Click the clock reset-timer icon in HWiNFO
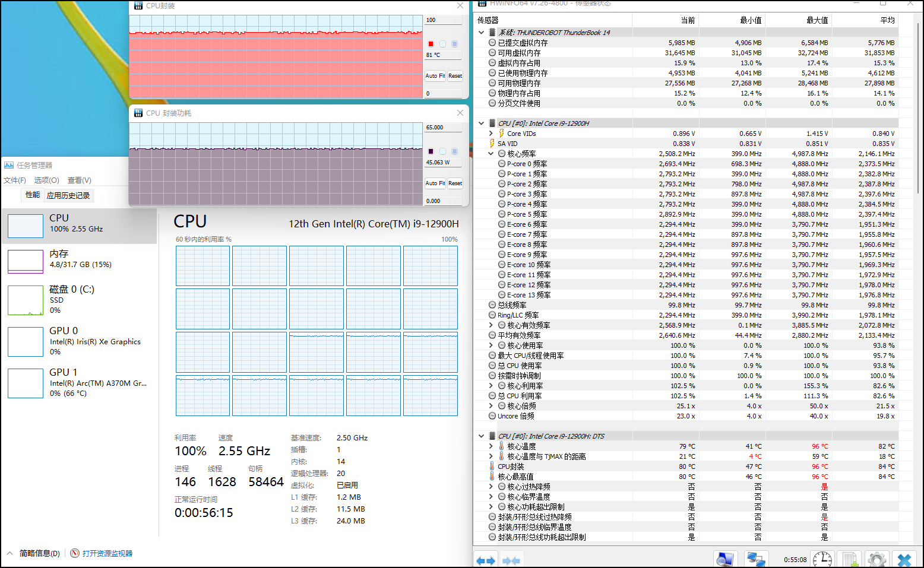This screenshot has height=568, width=924. (822, 559)
